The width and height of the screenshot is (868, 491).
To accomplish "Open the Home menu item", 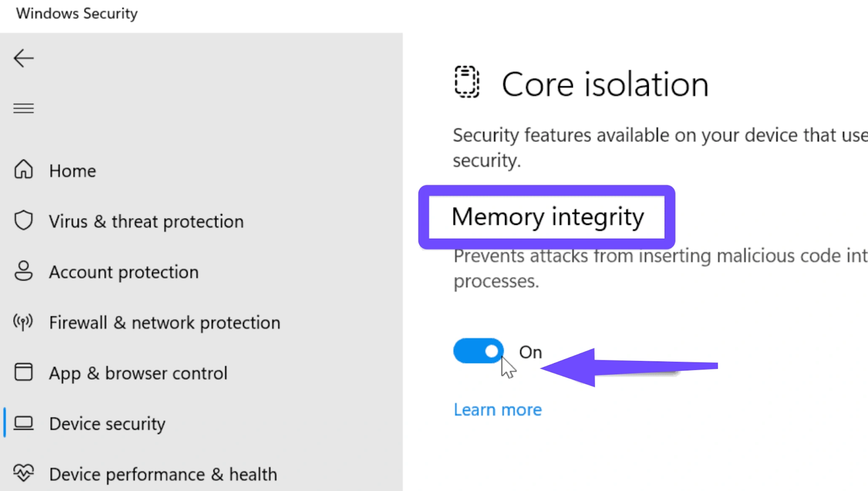I will (x=73, y=171).
